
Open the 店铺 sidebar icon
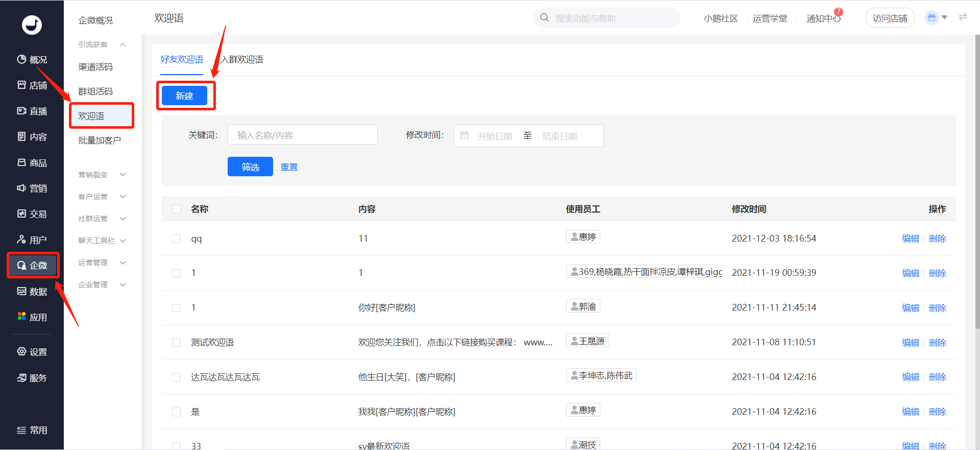21,85
